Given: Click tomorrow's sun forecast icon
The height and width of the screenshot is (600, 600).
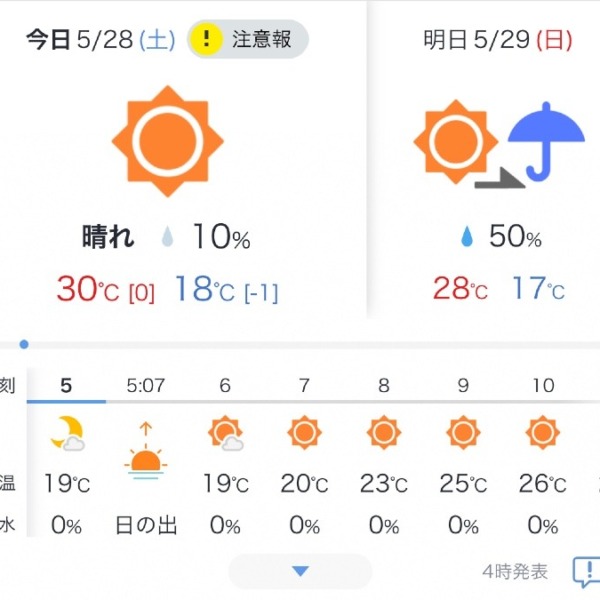Looking at the screenshot, I should (x=456, y=142).
